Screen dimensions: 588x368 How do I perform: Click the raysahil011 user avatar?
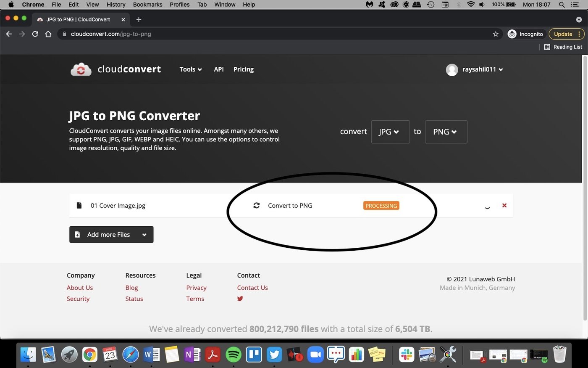(x=452, y=70)
